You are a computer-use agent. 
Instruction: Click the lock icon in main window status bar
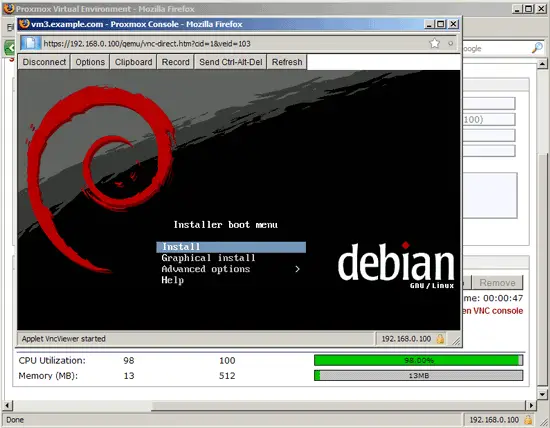528,420
